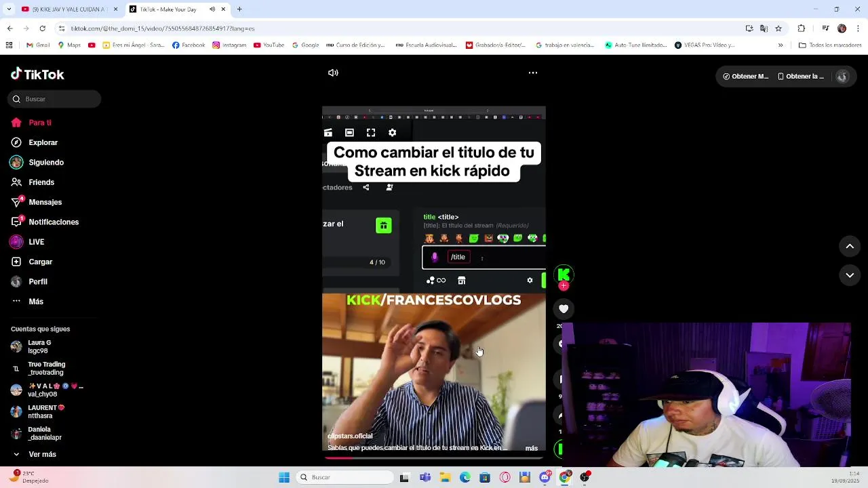The width and height of the screenshot is (868, 488).
Task: Close the TikTok - Make Your Day tab
Action: [x=223, y=9]
